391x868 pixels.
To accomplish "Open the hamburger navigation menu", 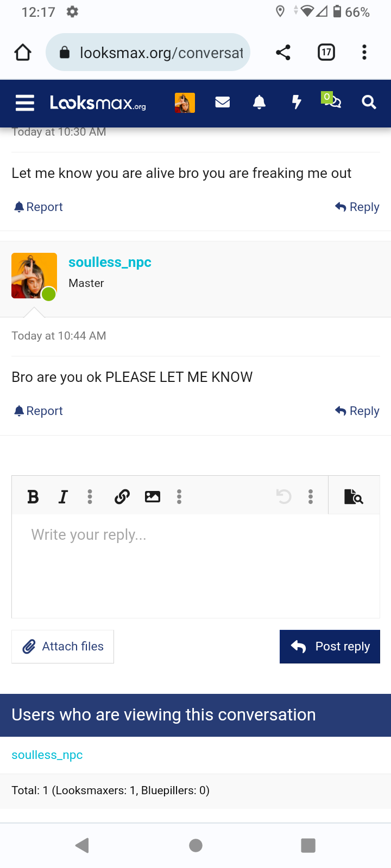I will point(25,103).
